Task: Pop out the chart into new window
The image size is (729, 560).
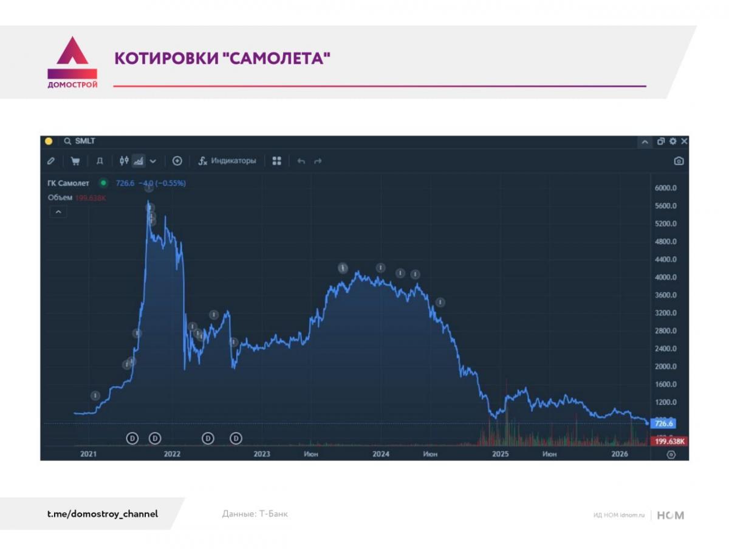Action: (661, 142)
